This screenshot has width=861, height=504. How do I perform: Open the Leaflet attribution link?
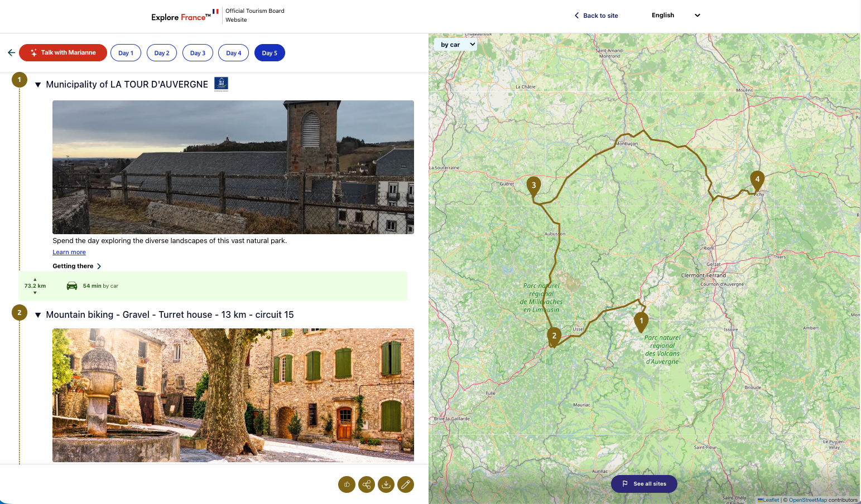(768, 500)
